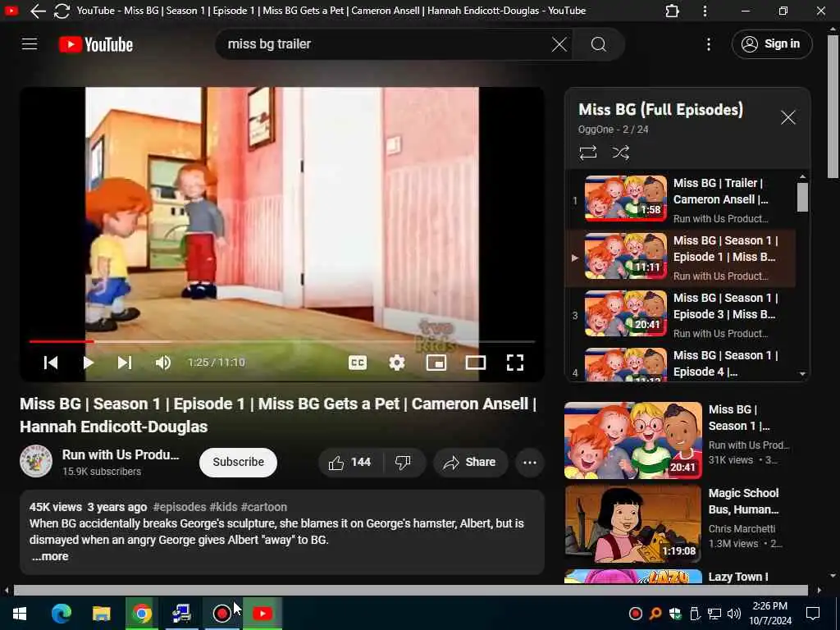
Task: Click the horizontal page scrollbar
Action: tap(410, 591)
